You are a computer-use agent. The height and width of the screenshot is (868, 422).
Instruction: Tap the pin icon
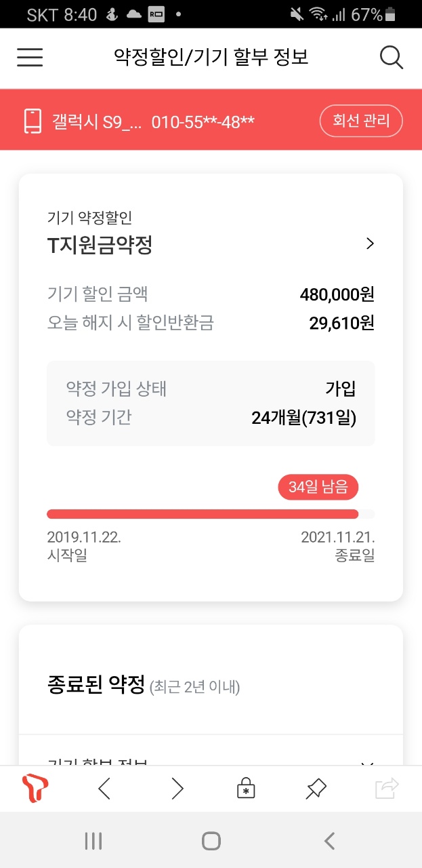(x=316, y=789)
